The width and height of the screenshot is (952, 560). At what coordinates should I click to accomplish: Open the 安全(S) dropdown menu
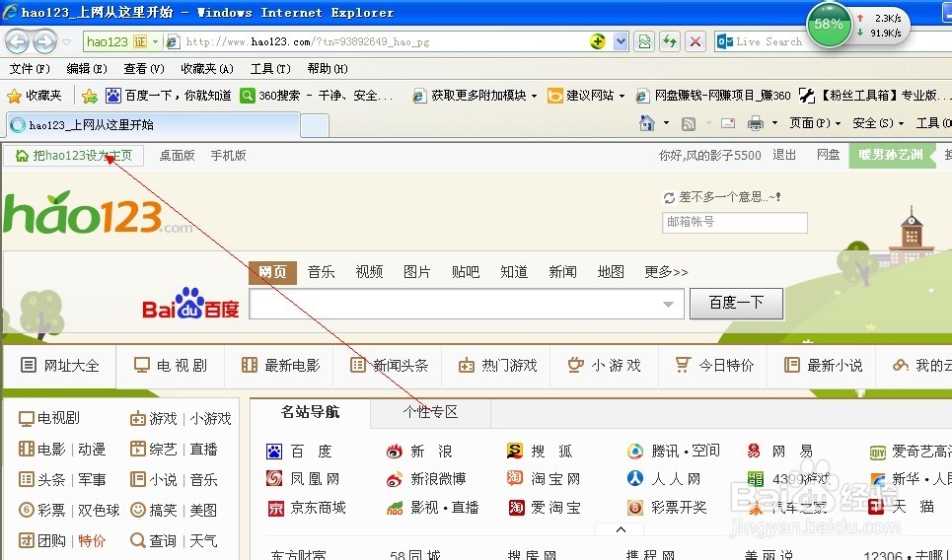tap(878, 123)
